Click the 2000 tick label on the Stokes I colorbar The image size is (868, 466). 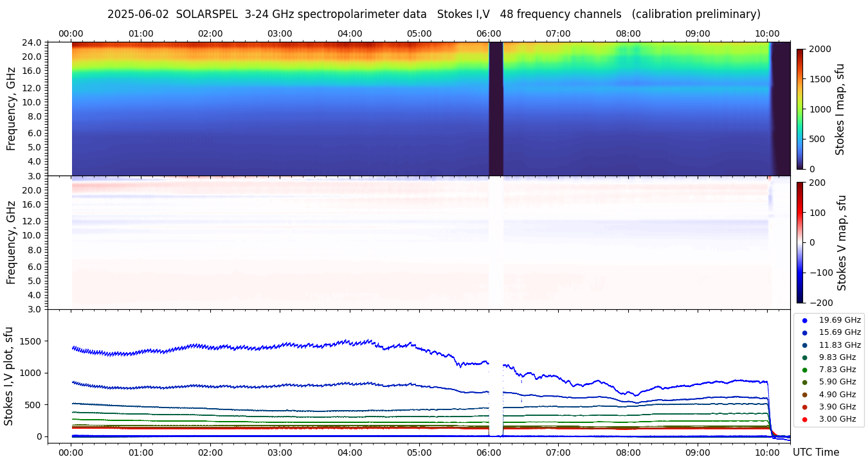click(x=820, y=49)
